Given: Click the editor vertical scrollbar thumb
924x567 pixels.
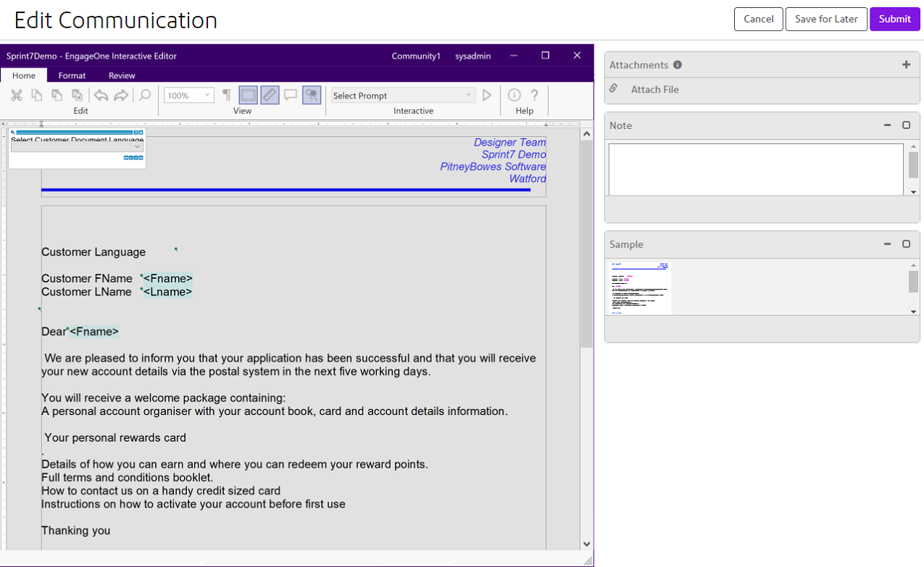Looking at the screenshot, I should [x=587, y=244].
